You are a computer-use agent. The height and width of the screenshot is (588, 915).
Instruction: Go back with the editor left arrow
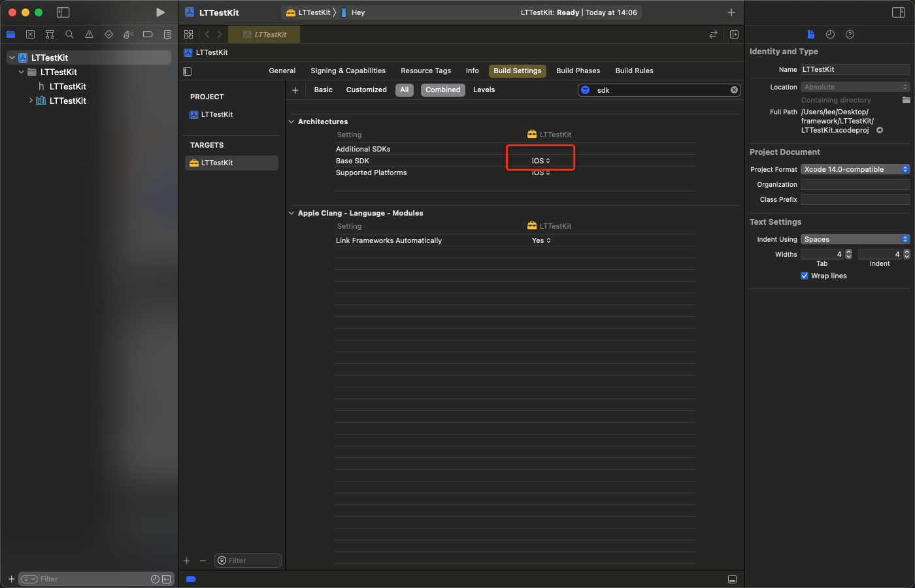pyautogui.click(x=207, y=35)
